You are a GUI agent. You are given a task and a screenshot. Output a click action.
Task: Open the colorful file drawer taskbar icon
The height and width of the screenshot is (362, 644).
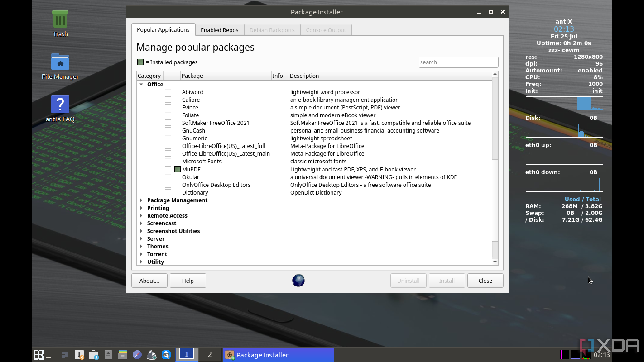click(123, 354)
